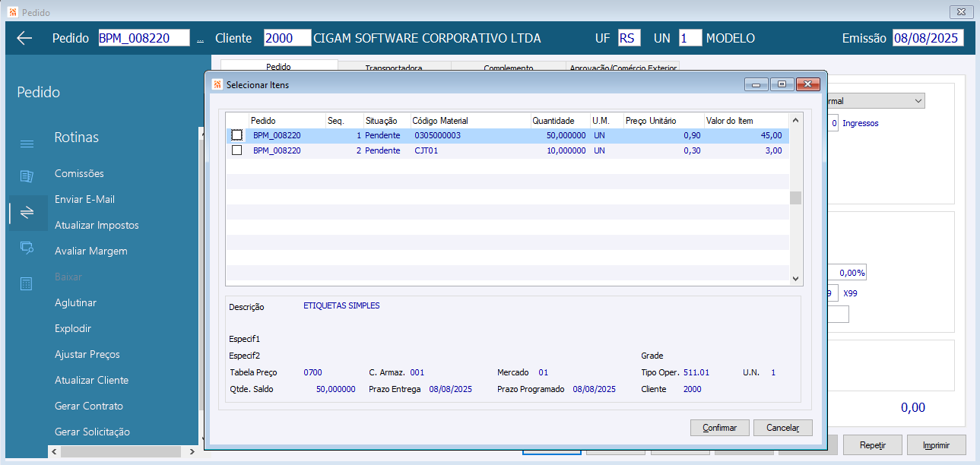
Task: Maximize the Selecionar Itens dialog
Action: click(x=781, y=84)
